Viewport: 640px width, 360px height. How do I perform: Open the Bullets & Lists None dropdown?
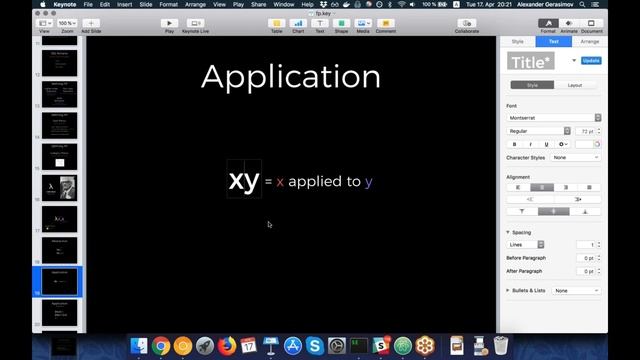click(576, 291)
